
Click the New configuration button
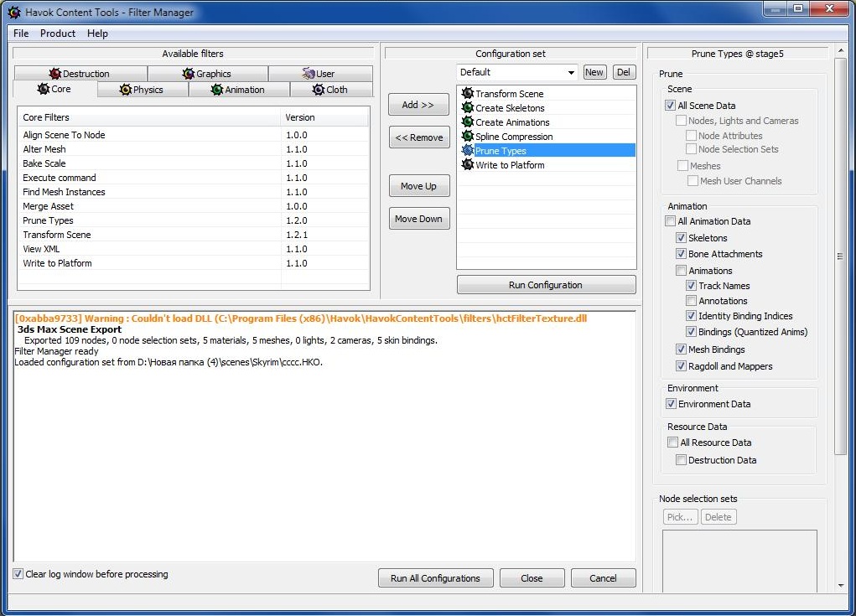[594, 72]
